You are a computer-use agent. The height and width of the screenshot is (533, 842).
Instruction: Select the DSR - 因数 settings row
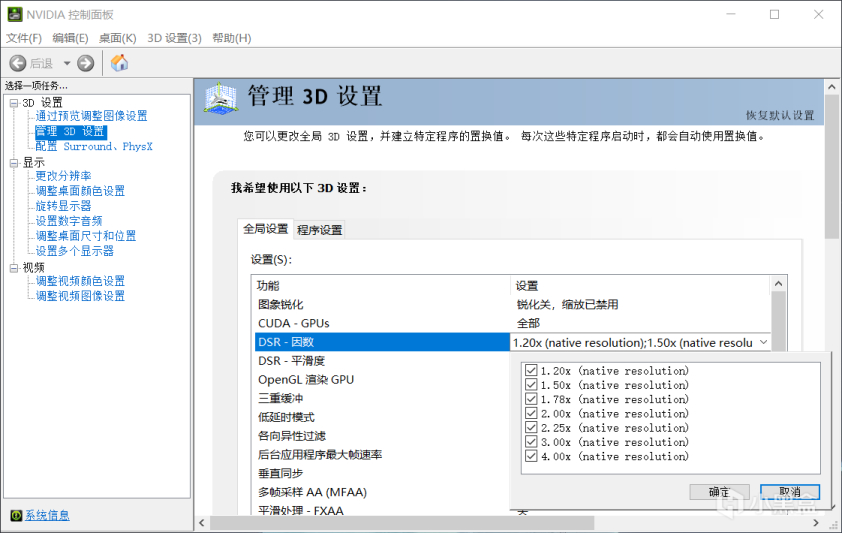click(381, 342)
